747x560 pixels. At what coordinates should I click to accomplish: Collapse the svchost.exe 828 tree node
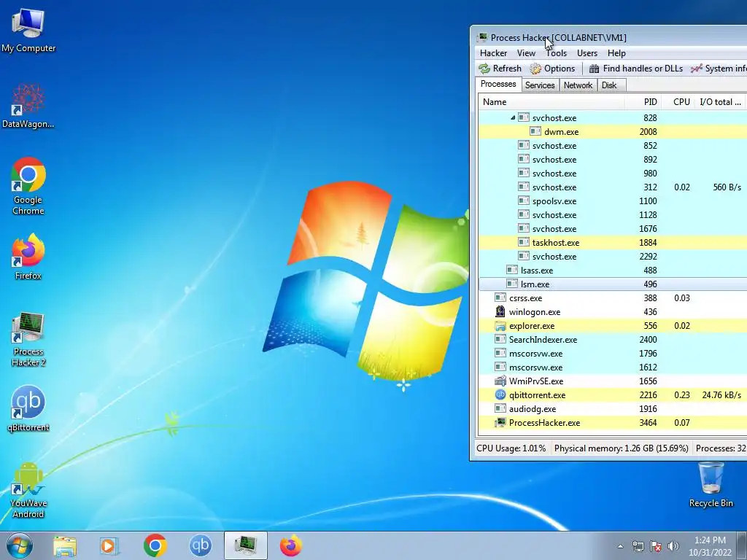click(x=513, y=117)
